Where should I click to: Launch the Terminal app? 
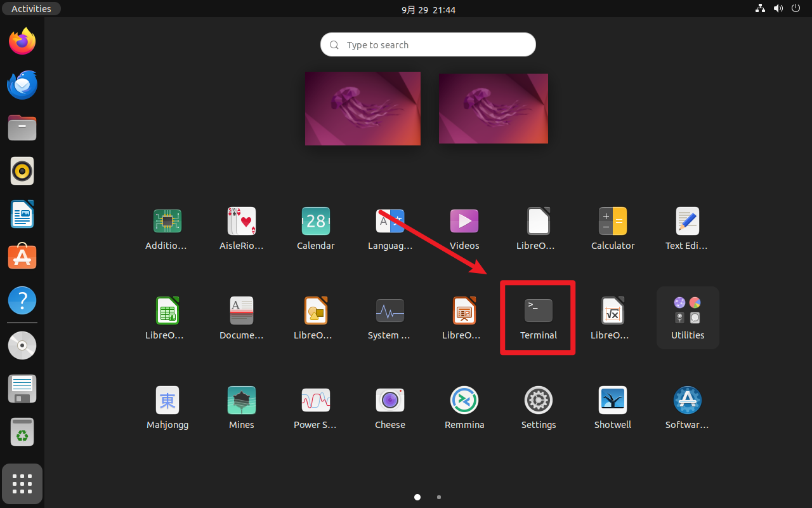pyautogui.click(x=538, y=311)
